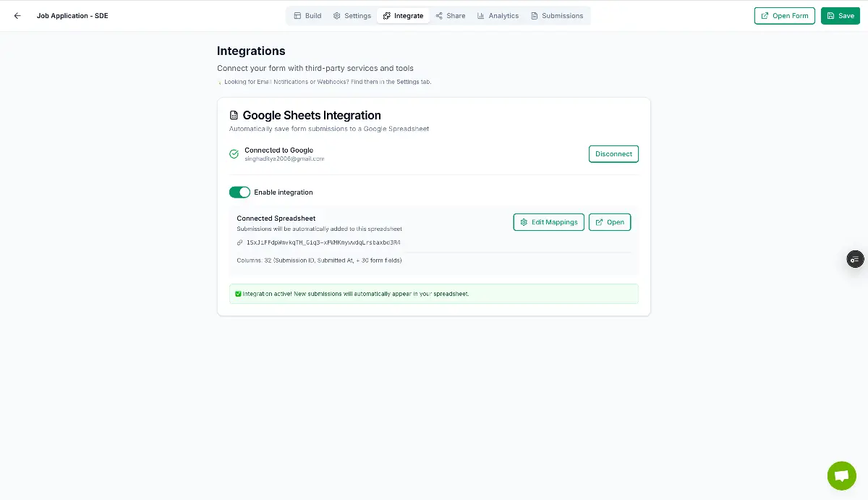Click the Share network icon
868x500 pixels.
click(439, 15)
